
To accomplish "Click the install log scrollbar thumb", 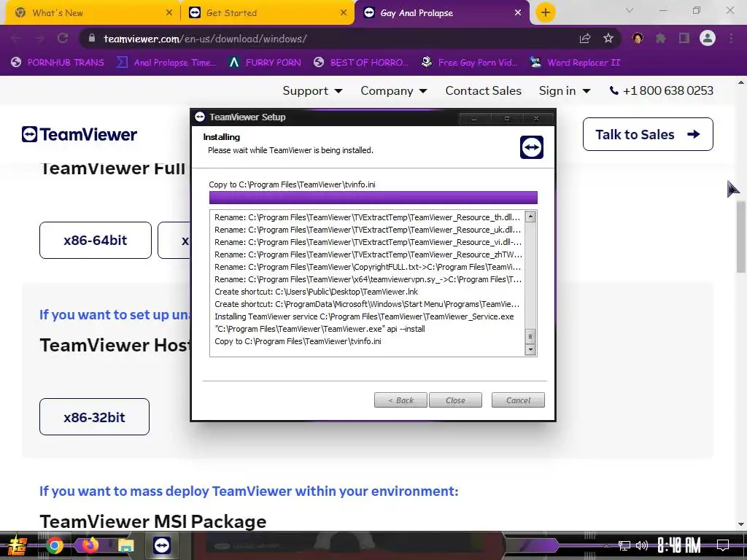I will coord(530,336).
